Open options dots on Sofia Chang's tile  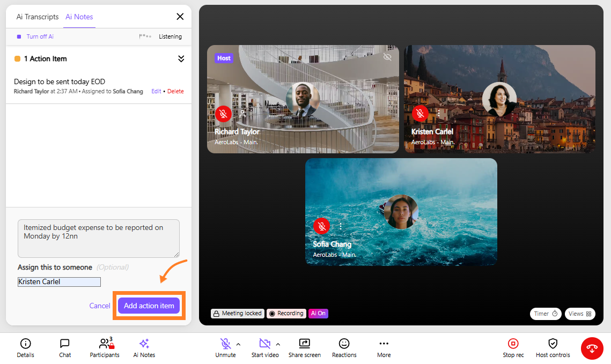(340, 226)
